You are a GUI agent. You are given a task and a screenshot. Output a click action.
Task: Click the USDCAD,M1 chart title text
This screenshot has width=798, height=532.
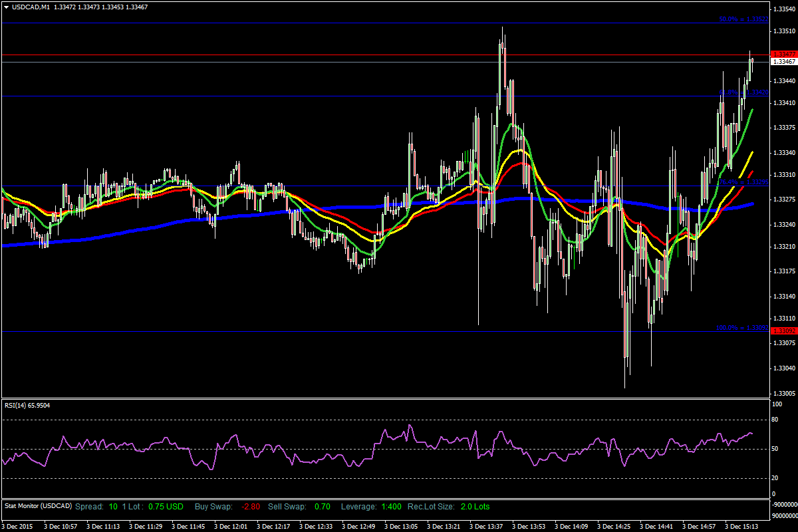[31, 7]
